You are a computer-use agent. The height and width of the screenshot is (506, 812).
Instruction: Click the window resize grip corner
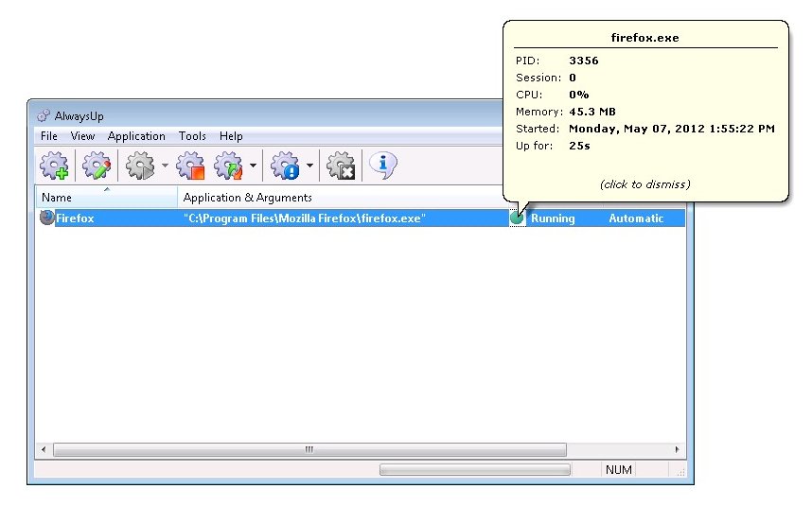680,471
